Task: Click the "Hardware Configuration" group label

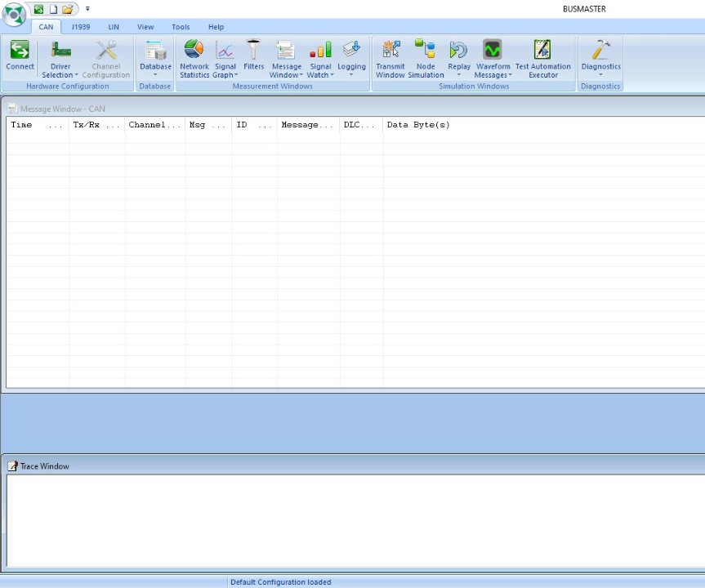Action: (68, 87)
